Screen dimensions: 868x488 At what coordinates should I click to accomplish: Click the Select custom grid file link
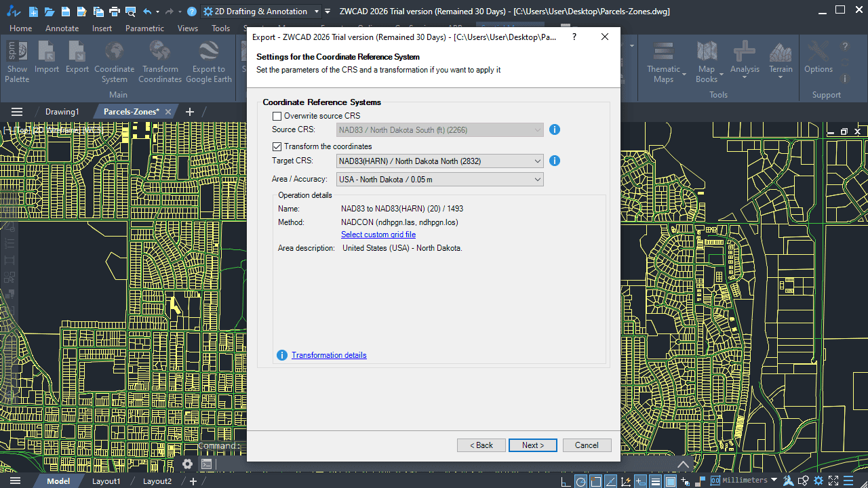(378, 235)
